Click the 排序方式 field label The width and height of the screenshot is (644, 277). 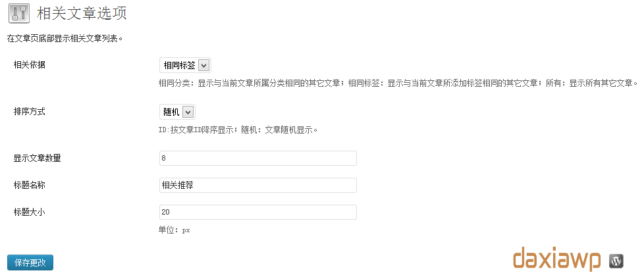pyautogui.click(x=30, y=111)
